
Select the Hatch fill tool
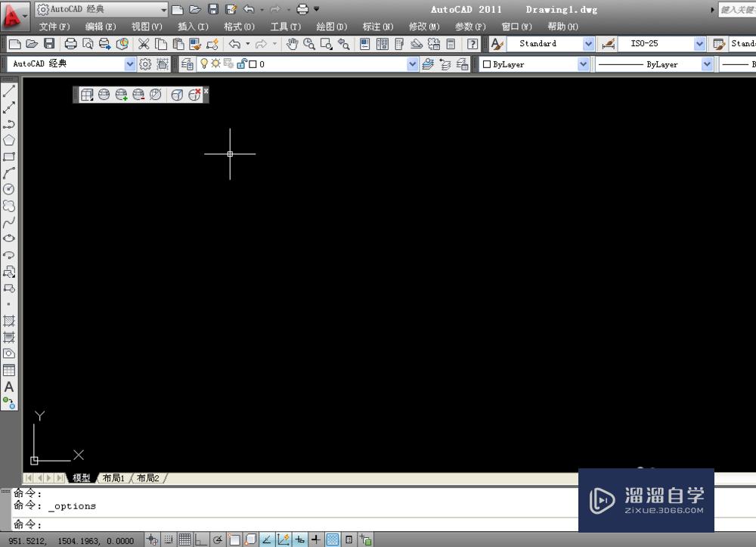coord(9,321)
